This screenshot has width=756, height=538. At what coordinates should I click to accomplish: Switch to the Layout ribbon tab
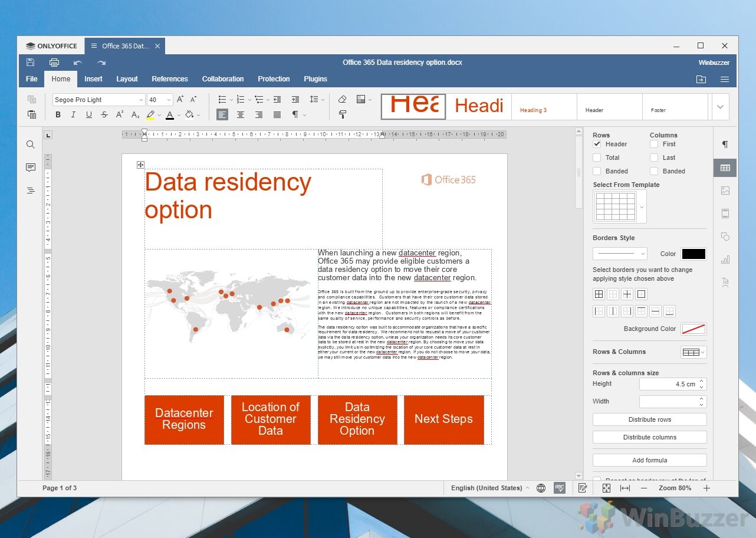coord(127,78)
